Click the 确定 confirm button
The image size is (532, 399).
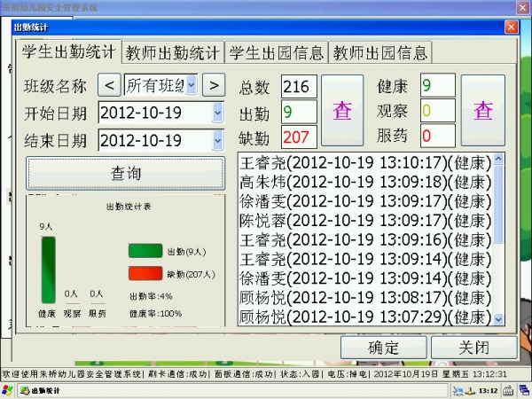tap(383, 347)
